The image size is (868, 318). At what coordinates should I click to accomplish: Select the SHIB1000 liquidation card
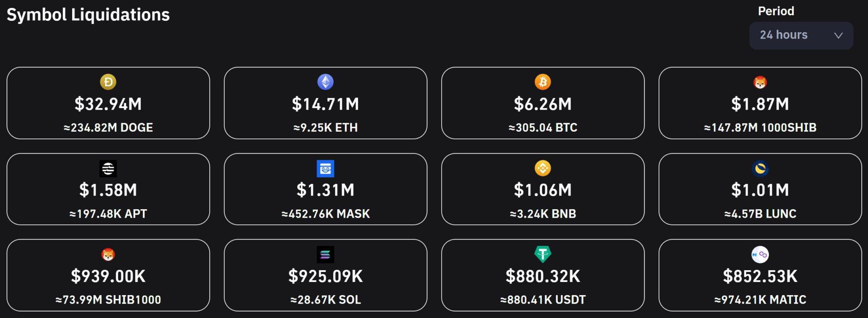point(109,276)
